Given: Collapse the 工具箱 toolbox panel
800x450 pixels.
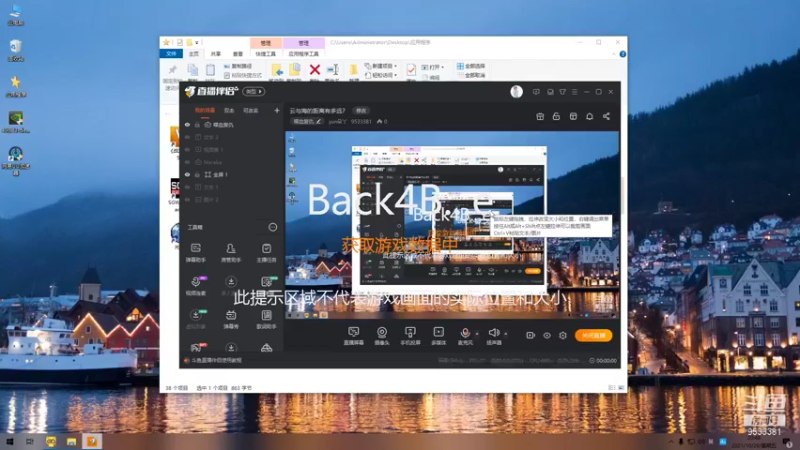Looking at the screenshot, I should 273,227.
